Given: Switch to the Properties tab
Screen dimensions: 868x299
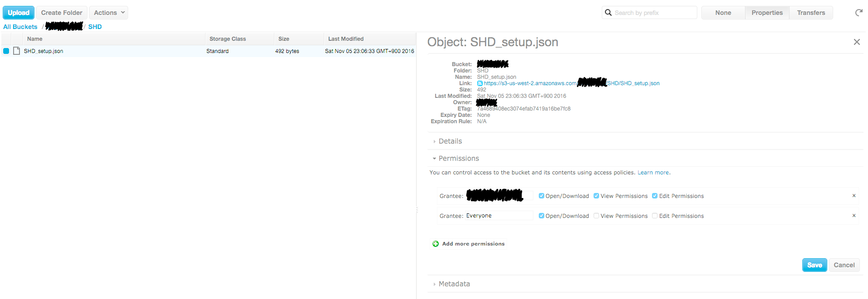Looking at the screenshot, I should tap(767, 13).
